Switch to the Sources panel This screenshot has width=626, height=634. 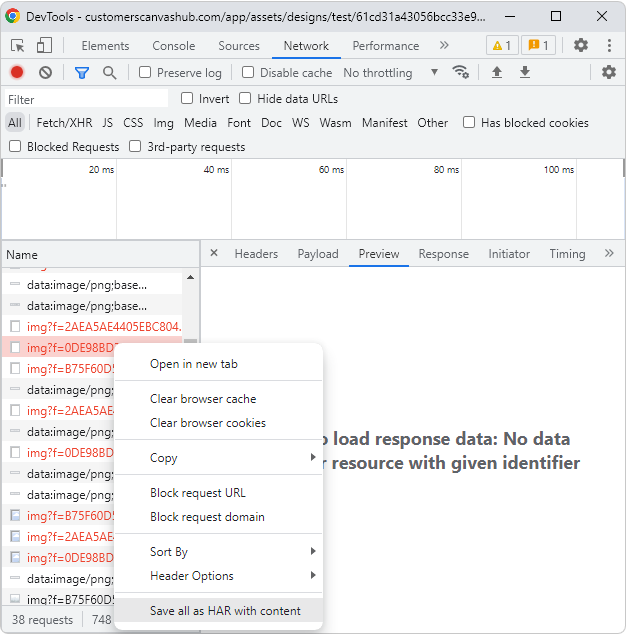point(239,46)
